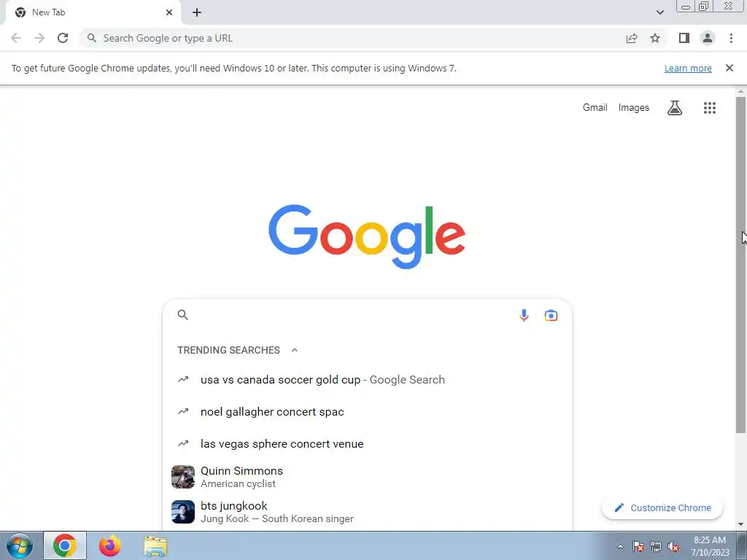The image size is (747, 560).
Task: Open the tab search dropdown arrow
Action: (659, 12)
